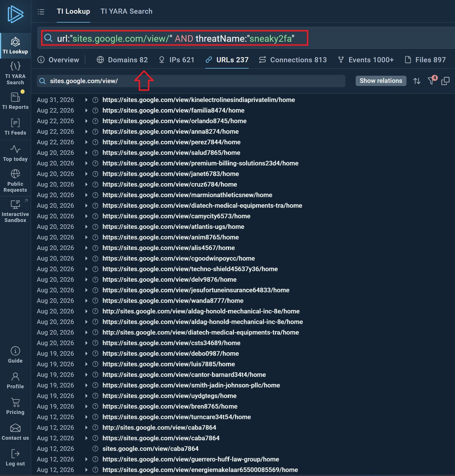
Task: Open Top today in the sidebar
Action: pos(15,154)
